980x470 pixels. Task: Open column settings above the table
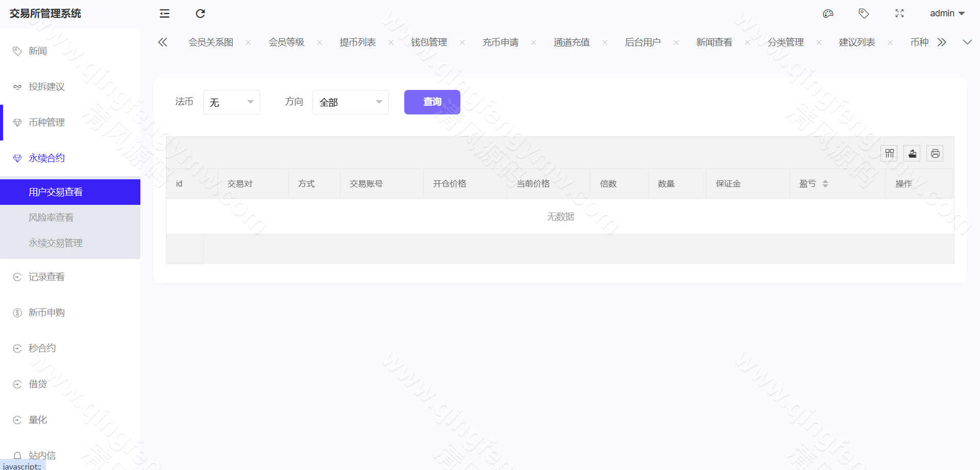889,153
